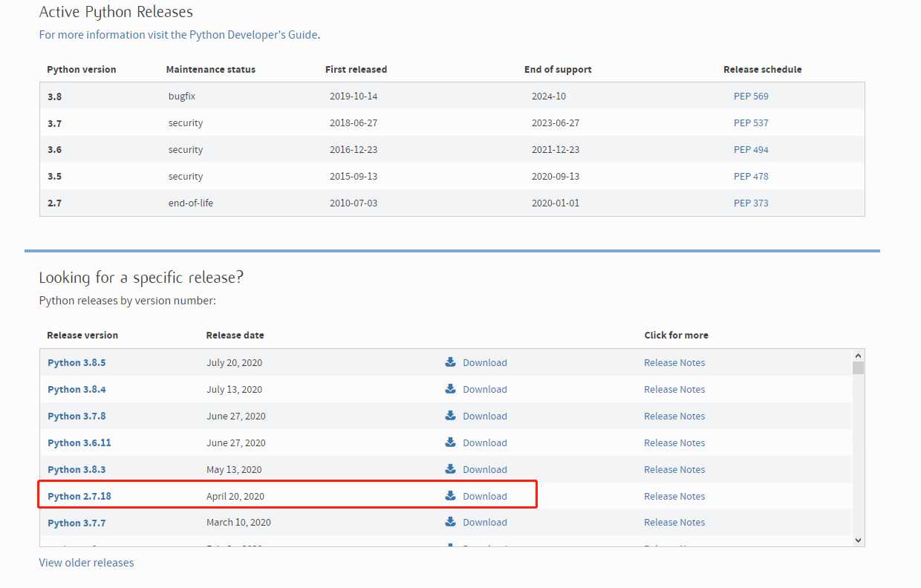Click download icon for Python 2.7.18
The width and height of the screenshot is (921, 588).
tap(450, 496)
